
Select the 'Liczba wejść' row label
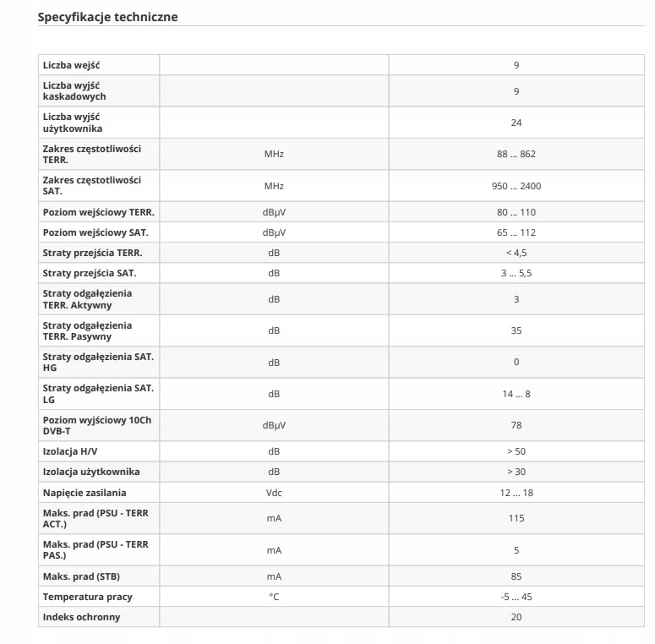(x=72, y=65)
